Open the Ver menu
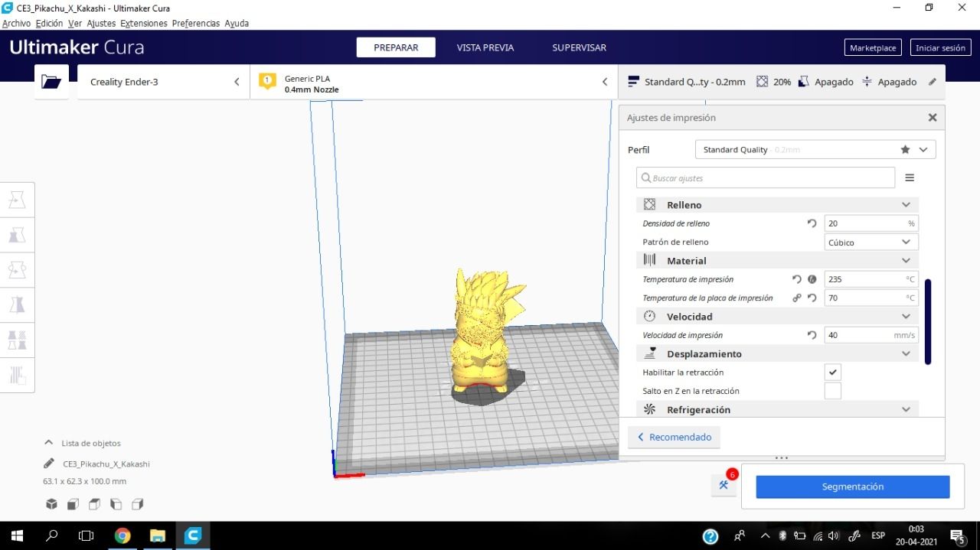This screenshot has width=980, height=550. point(75,23)
